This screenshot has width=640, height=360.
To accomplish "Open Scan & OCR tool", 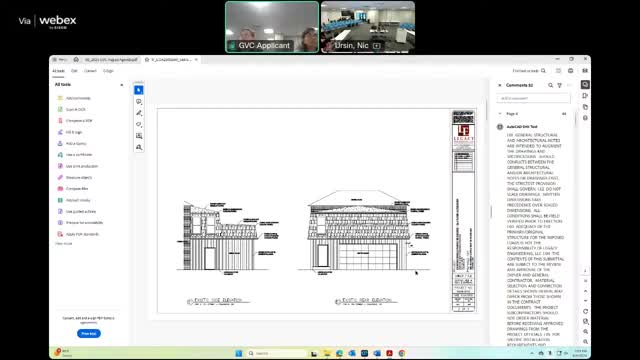I will [72, 109].
